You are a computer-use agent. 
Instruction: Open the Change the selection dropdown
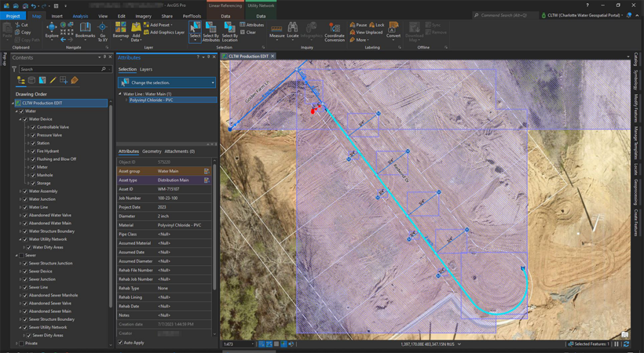[213, 82]
